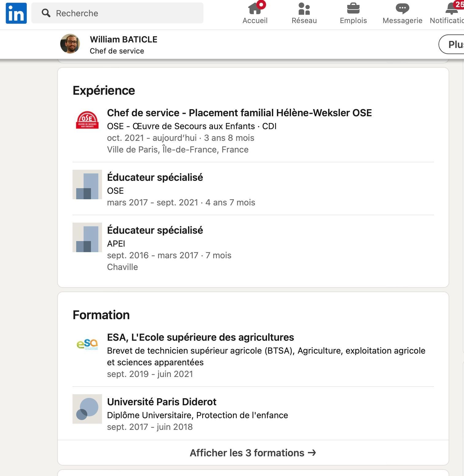This screenshot has height=476, width=464.
Task: Expand Afficher les 3 formations
Action: coord(253,453)
